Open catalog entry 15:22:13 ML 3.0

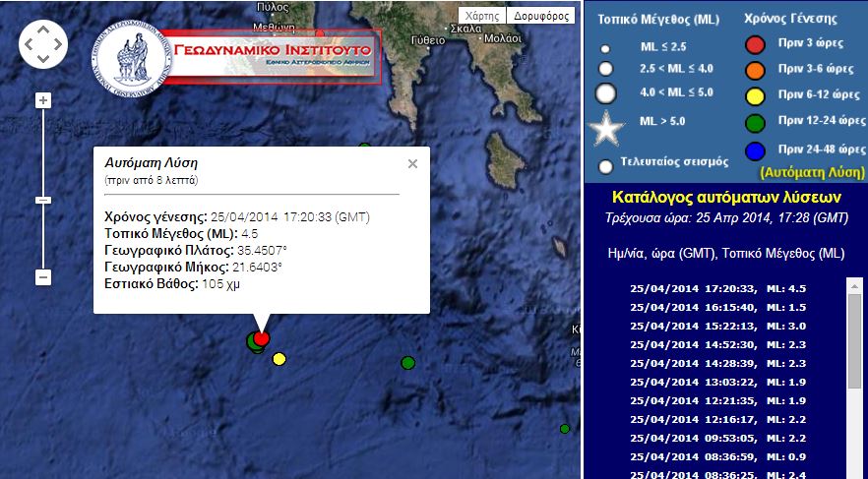(719, 327)
